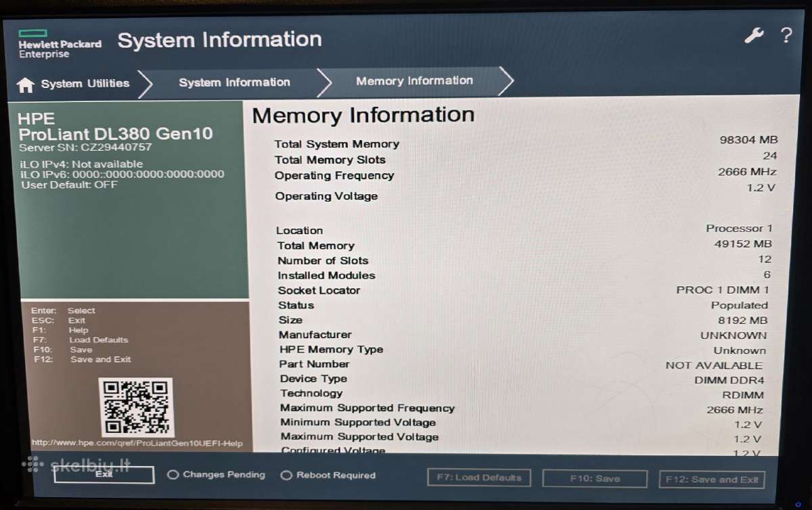
Task: Go to System Utilities breadcrumb
Action: (85, 84)
